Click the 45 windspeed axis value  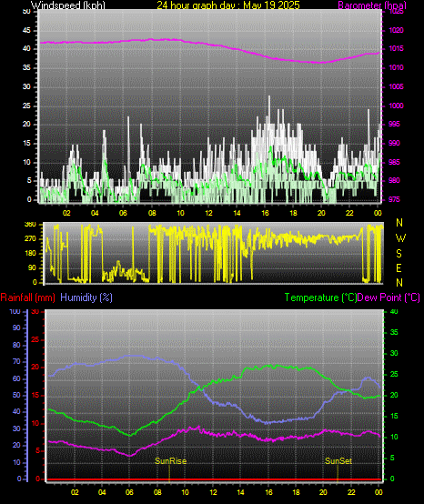click(x=26, y=30)
